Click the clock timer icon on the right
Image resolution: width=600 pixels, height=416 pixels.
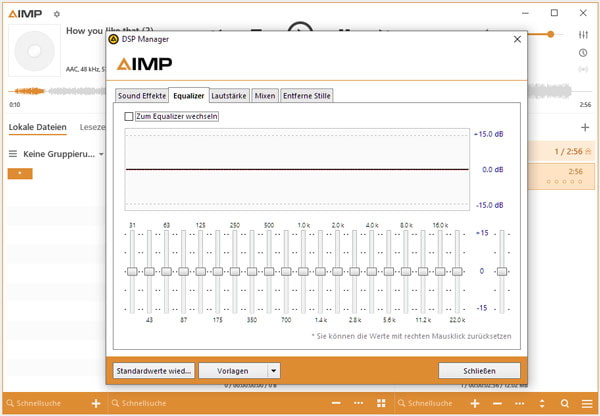point(583,52)
